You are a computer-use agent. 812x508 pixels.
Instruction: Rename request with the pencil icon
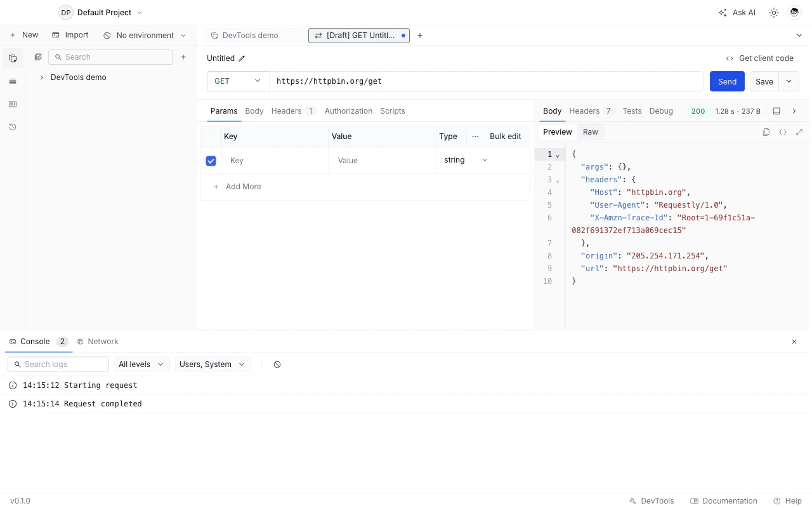click(x=242, y=58)
